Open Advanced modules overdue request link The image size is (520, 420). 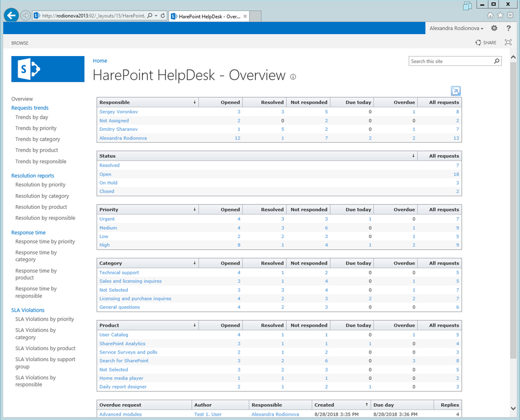120,415
